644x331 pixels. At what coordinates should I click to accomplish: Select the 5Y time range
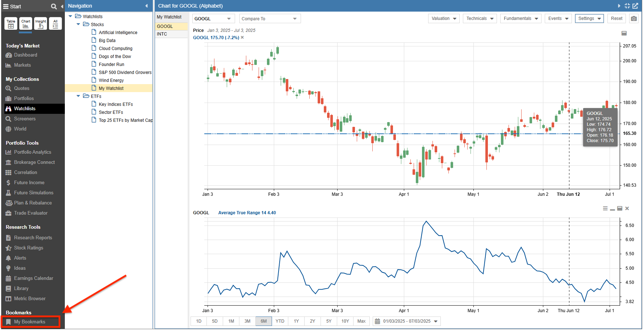tap(329, 321)
